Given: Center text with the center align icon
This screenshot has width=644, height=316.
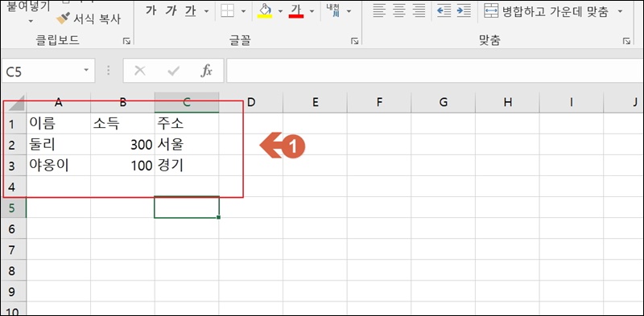Looking at the screenshot, I should click(399, 10).
